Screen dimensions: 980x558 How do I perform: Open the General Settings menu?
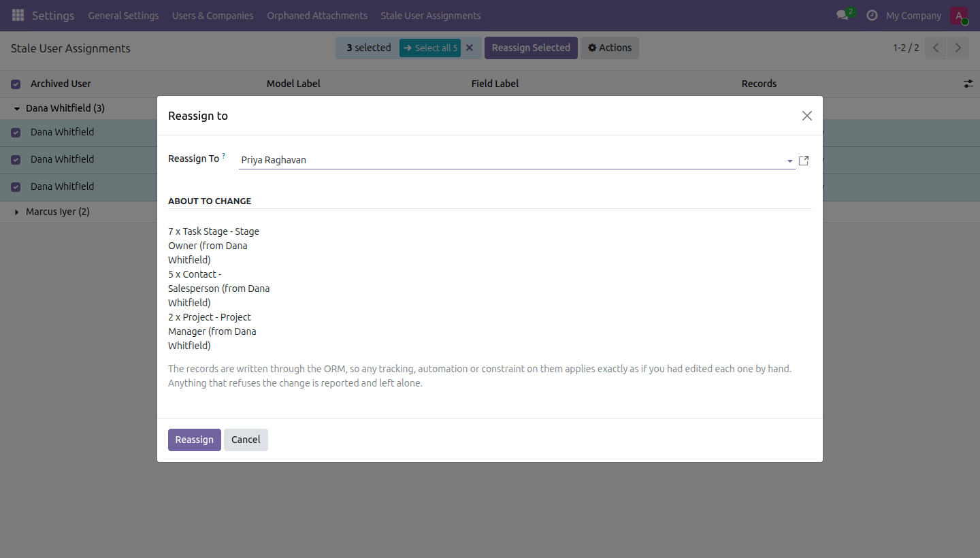coord(123,16)
